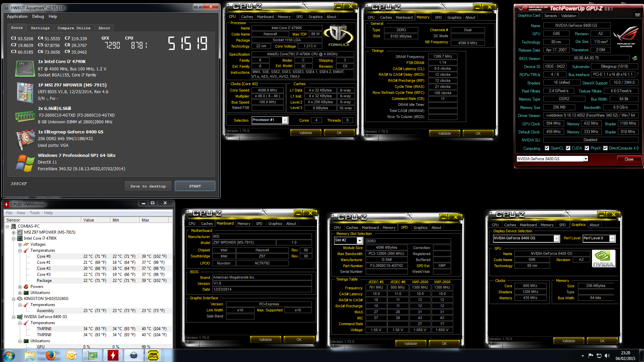Toggle the OpenCL checkbox in GPU-Z

tap(547, 148)
